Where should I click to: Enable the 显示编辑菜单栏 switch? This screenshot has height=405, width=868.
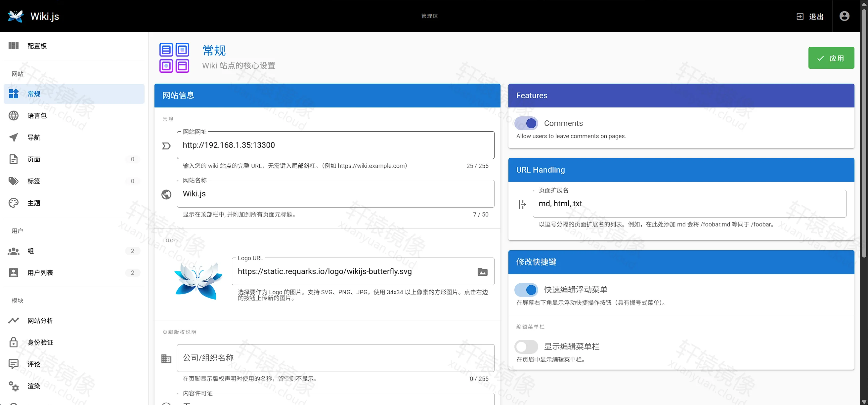tap(526, 346)
